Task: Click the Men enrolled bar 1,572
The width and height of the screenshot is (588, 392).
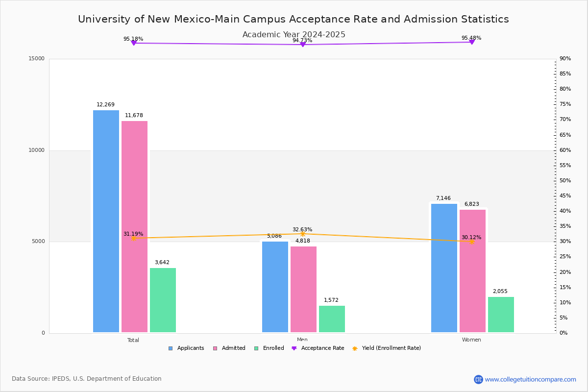Action: pyautogui.click(x=332, y=319)
